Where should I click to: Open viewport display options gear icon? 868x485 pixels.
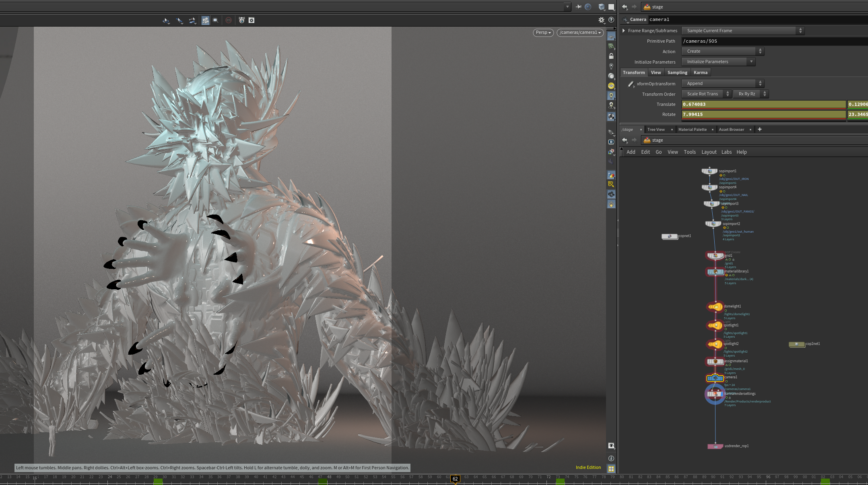601,20
